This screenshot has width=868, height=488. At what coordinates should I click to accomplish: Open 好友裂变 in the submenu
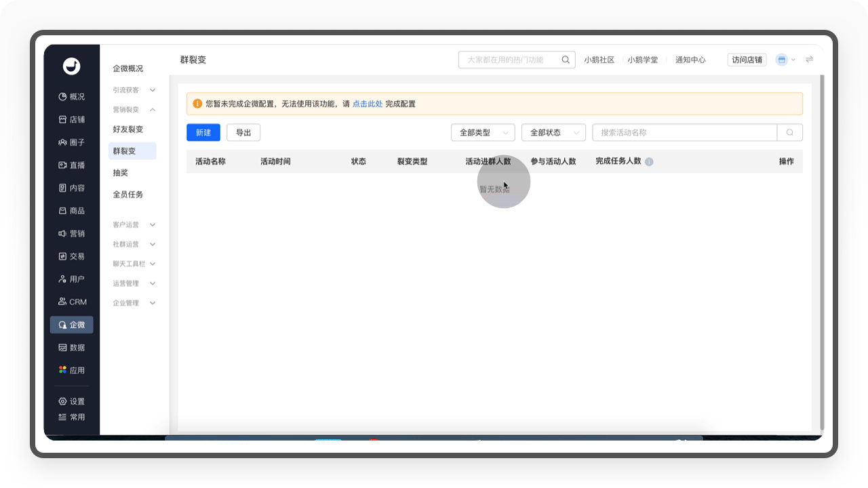tap(128, 129)
